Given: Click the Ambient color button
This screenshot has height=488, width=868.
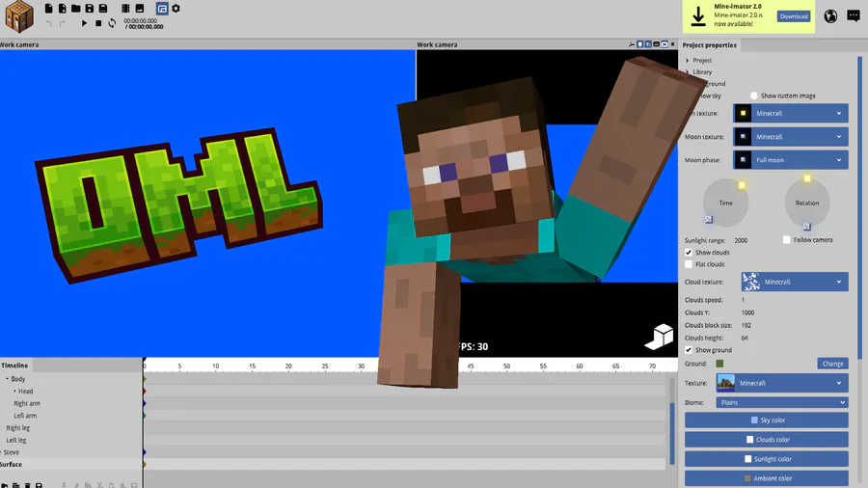Looking at the screenshot, I should (x=766, y=478).
